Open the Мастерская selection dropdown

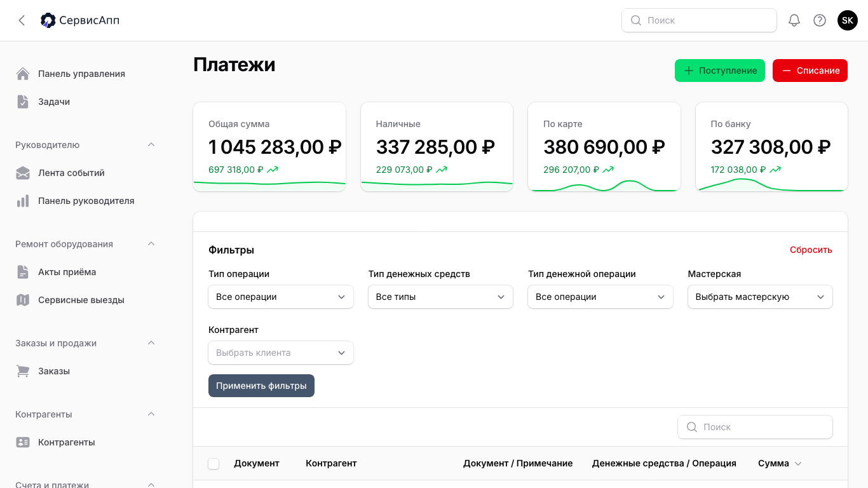[x=760, y=296]
